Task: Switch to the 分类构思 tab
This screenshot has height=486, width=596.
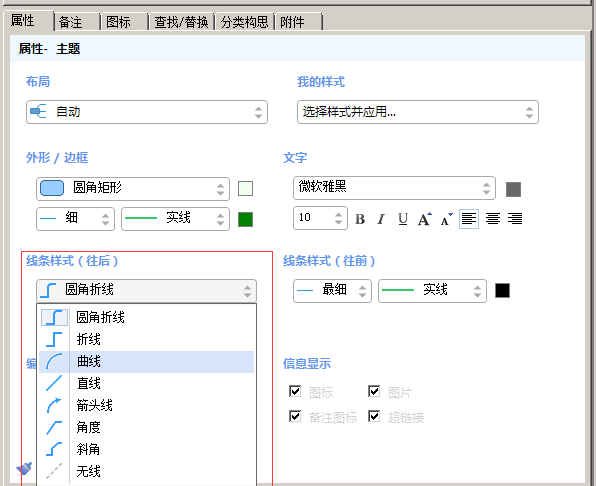Action: click(245, 22)
